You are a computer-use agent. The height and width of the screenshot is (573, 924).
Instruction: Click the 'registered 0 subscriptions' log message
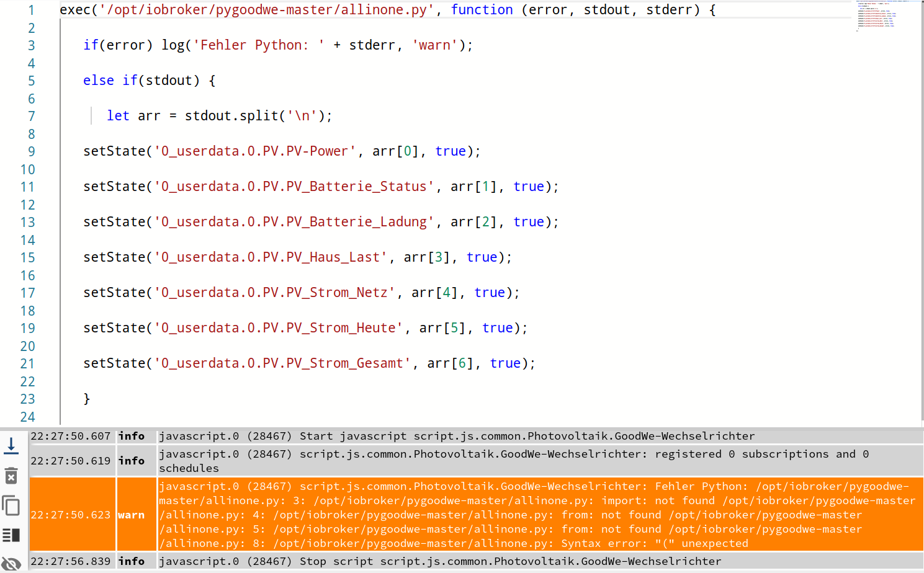click(514, 461)
